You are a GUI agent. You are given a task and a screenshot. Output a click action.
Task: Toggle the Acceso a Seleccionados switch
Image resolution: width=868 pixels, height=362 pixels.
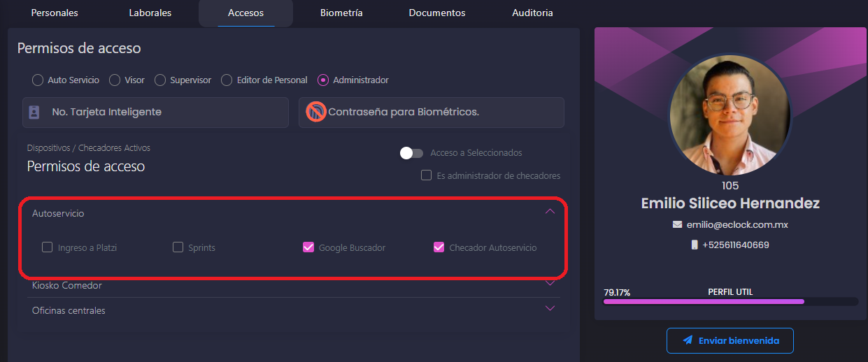(411, 153)
